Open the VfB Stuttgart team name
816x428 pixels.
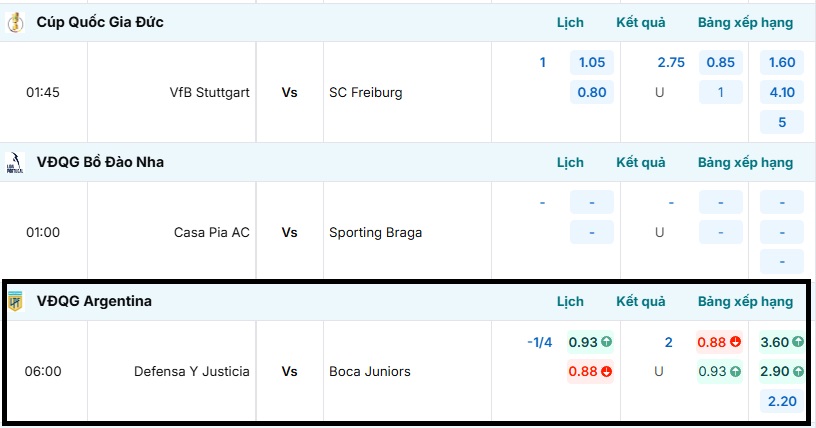[210, 92]
